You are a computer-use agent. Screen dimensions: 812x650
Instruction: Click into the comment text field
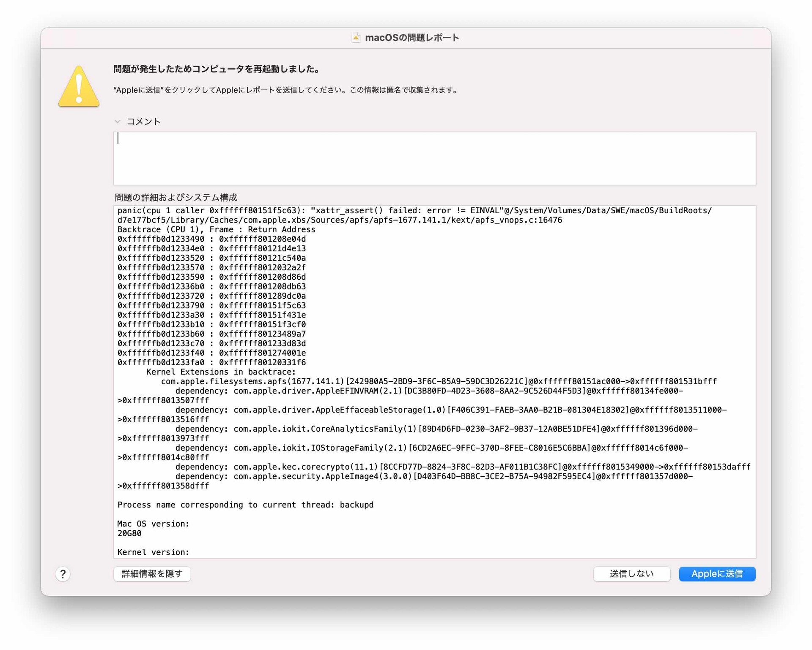coord(434,158)
